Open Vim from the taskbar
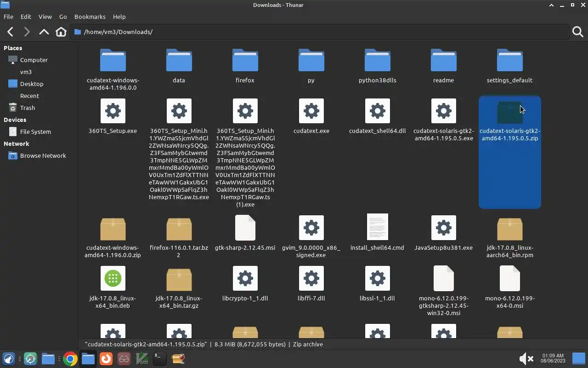The width and height of the screenshot is (588, 368). pyautogui.click(x=142, y=359)
